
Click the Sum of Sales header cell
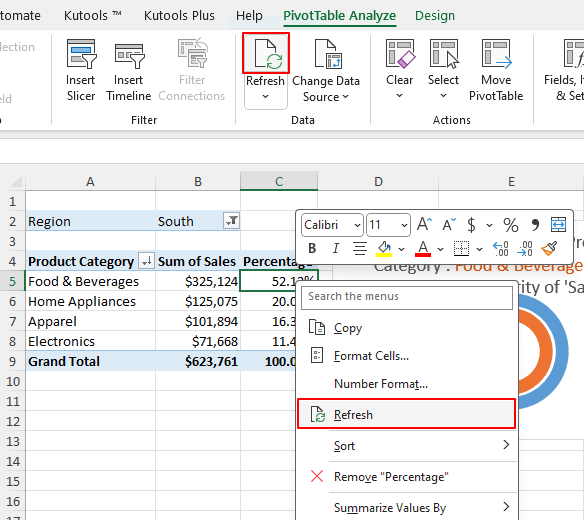198,261
